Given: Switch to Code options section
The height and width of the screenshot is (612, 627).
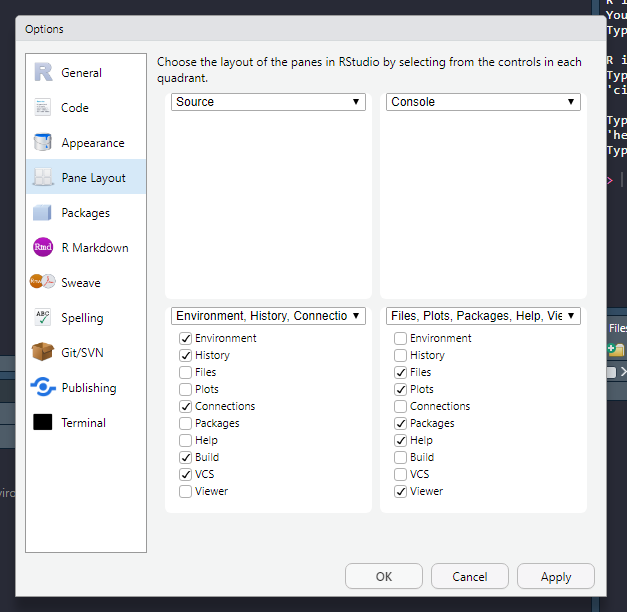Looking at the screenshot, I should (86, 107).
